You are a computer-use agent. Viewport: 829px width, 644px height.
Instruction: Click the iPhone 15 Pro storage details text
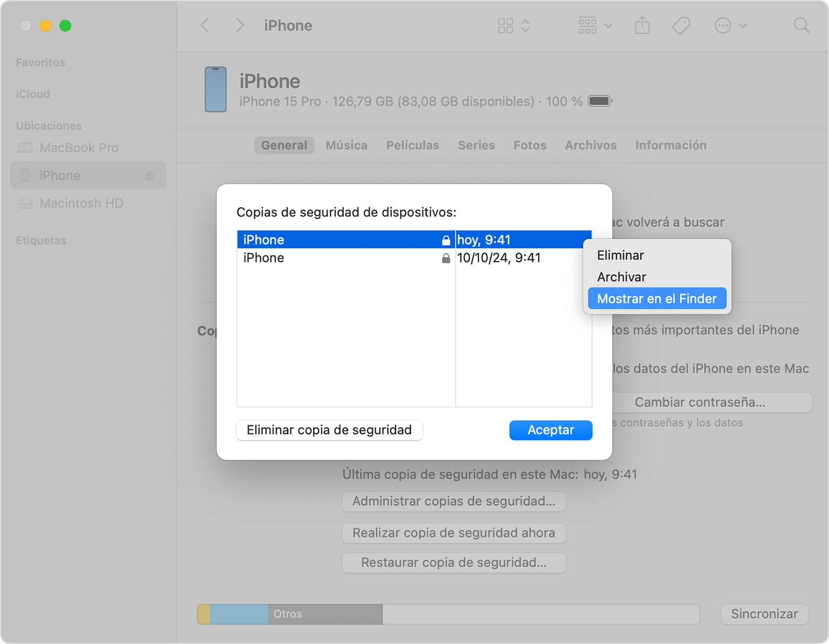[411, 101]
